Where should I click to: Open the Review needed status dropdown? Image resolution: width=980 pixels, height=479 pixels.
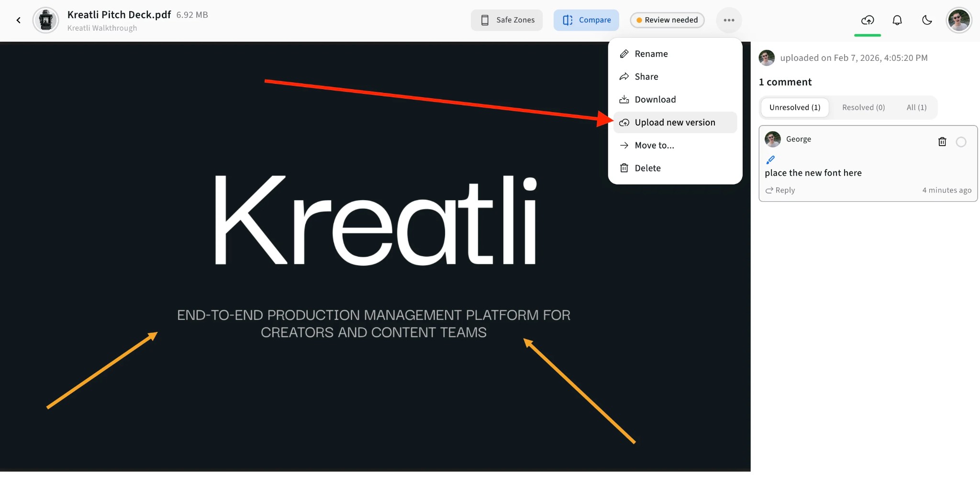(667, 20)
